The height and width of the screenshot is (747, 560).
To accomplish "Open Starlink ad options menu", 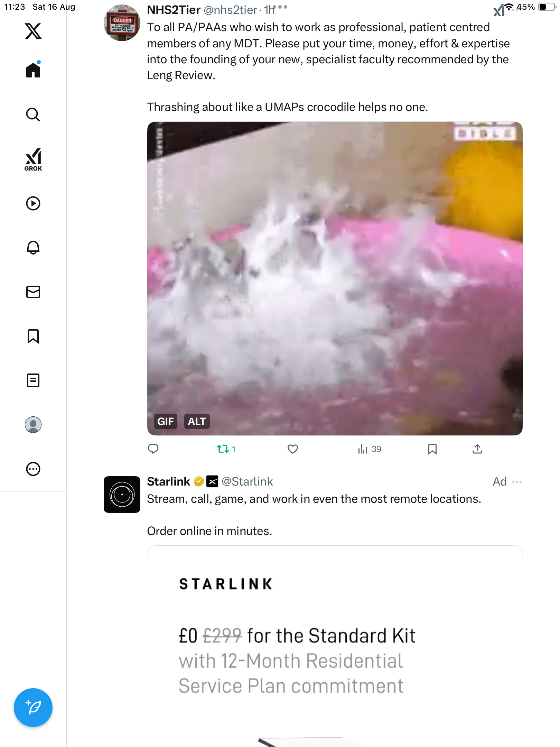I will click(517, 481).
